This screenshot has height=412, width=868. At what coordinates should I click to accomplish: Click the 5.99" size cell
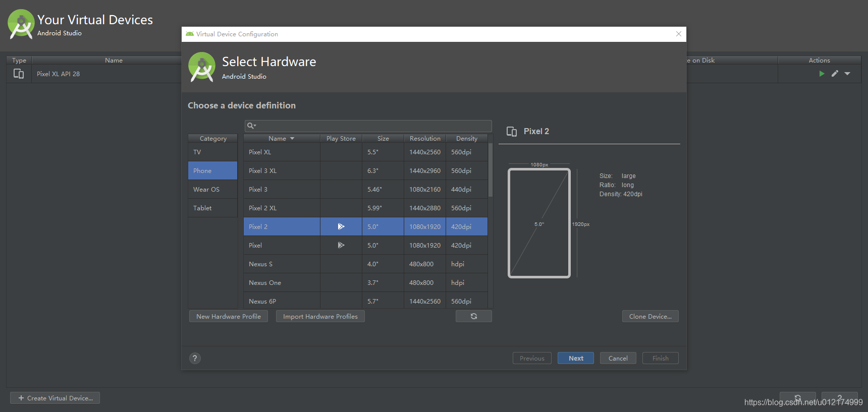coord(383,208)
